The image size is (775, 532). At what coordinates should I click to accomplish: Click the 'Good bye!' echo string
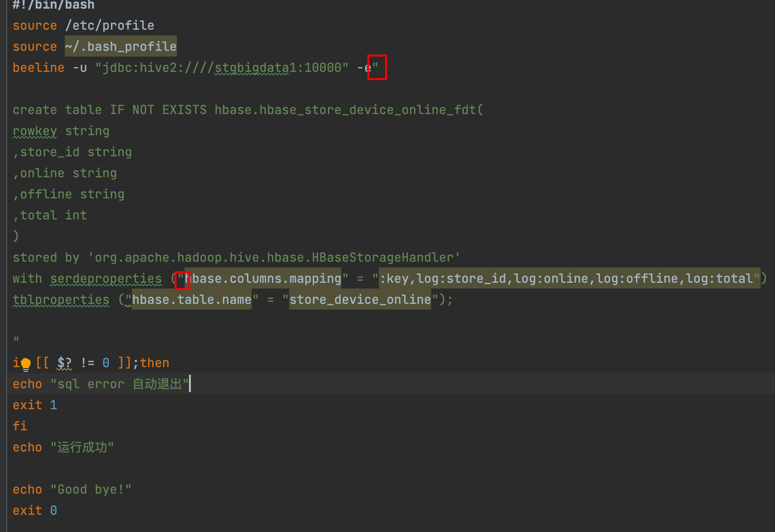tap(91, 489)
